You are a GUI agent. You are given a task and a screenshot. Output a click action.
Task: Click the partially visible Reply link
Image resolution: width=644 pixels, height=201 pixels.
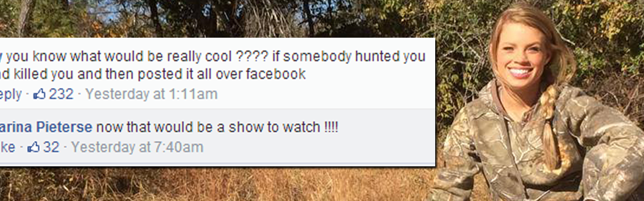pos(11,94)
